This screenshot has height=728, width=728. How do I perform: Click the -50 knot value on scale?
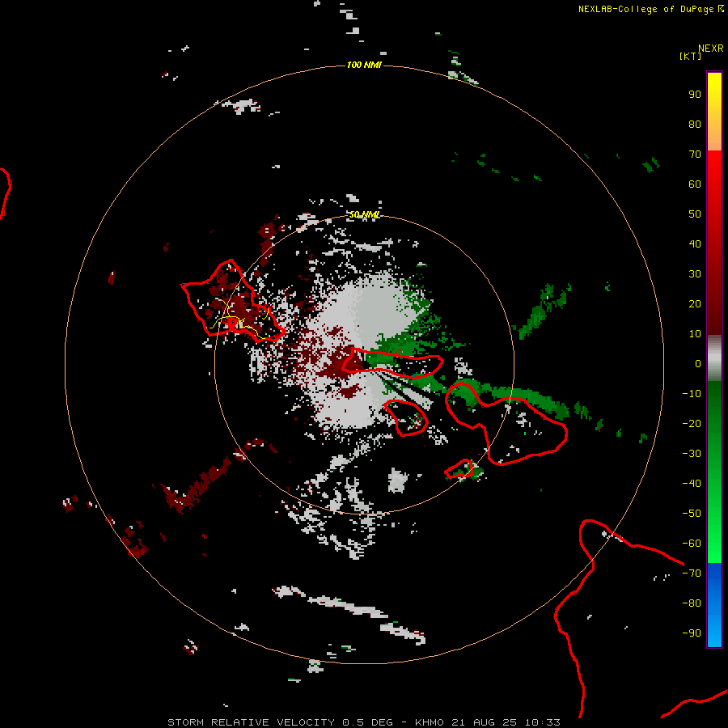(692, 514)
